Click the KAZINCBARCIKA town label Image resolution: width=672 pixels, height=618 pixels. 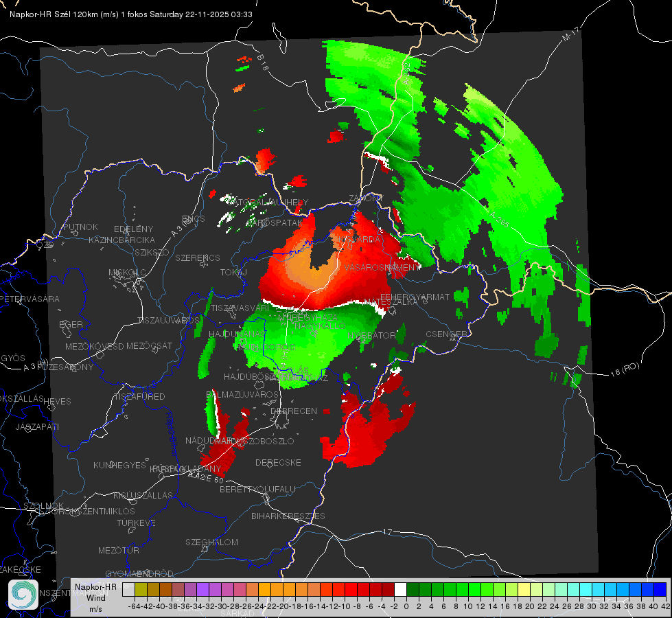point(121,240)
